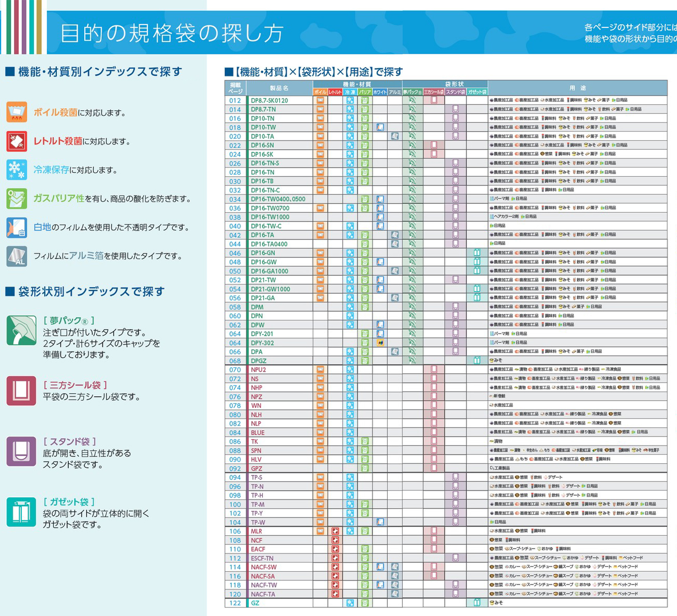The width and height of the screenshot is (677, 616).
Task: Click stand bag icon in TP-S row
Action: pos(456,477)
